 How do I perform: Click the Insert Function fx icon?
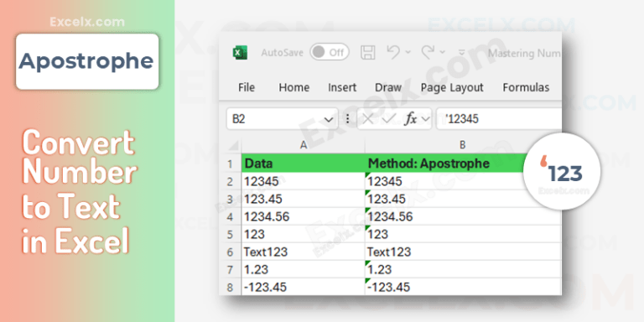point(410,119)
